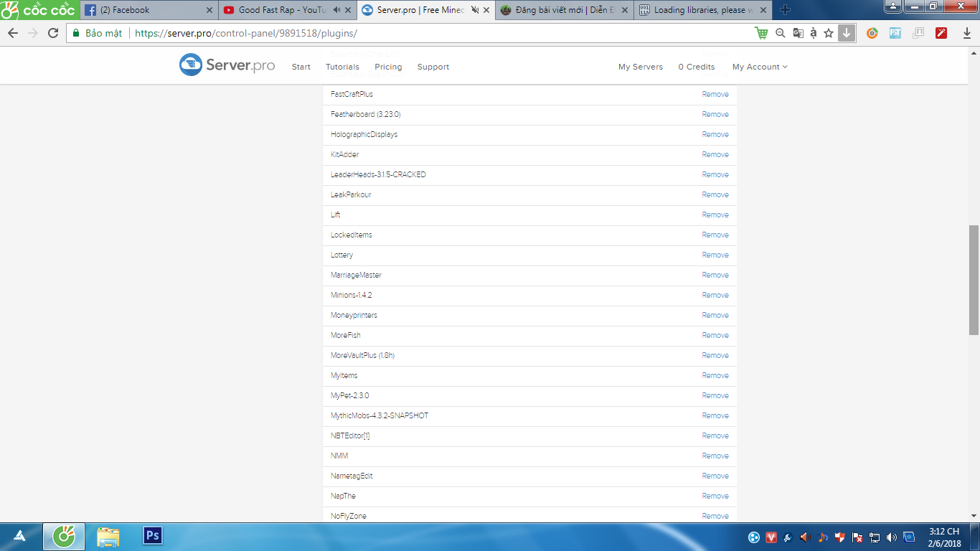Open the white speaker volume tray icon
980x551 pixels.
pyautogui.click(x=891, y=537)
